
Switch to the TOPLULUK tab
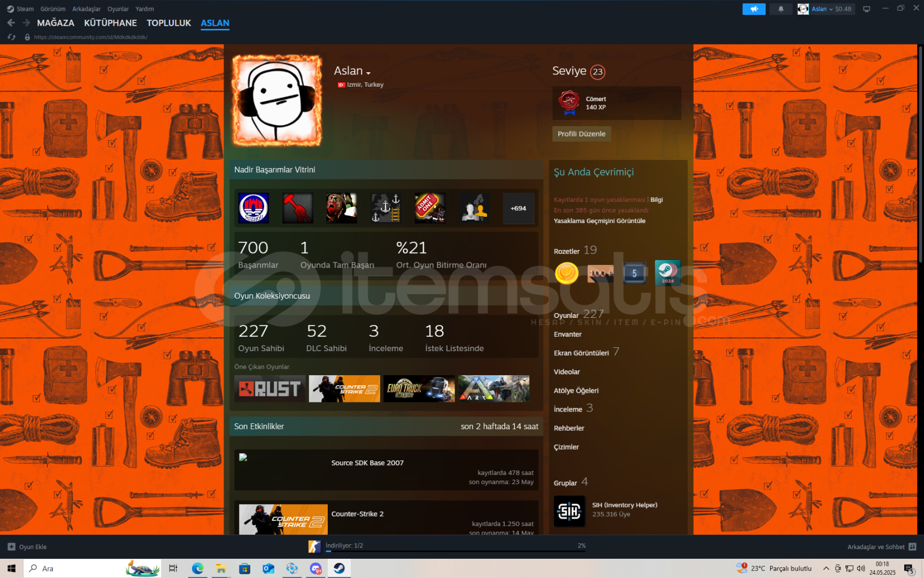point(168,23)
